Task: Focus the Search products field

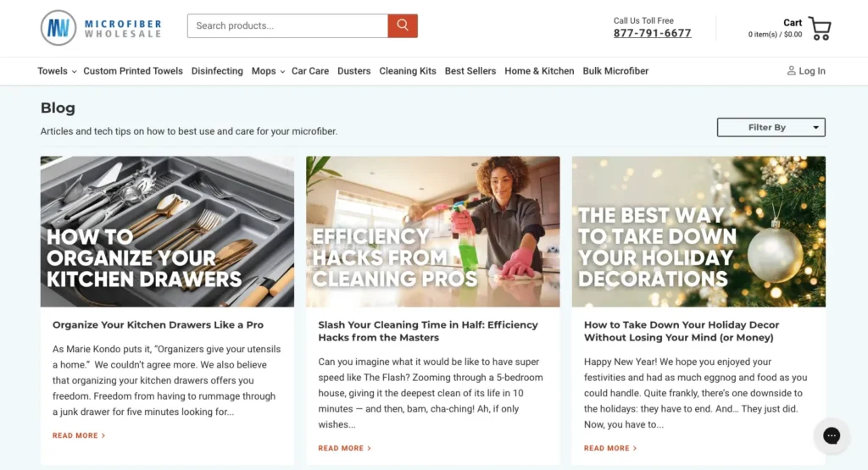Action: coord(287,25)
